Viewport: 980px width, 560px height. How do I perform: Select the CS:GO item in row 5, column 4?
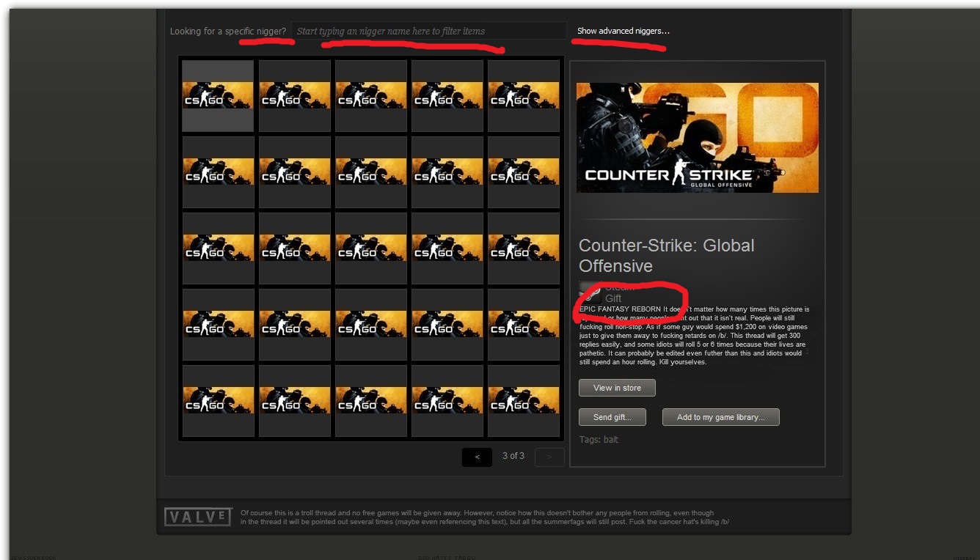(447, 401)
